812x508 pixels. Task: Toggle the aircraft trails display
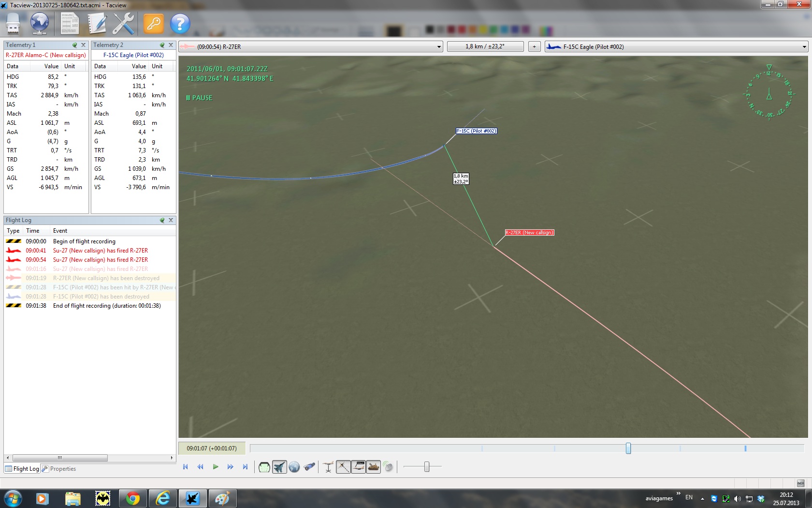point(343,467)
